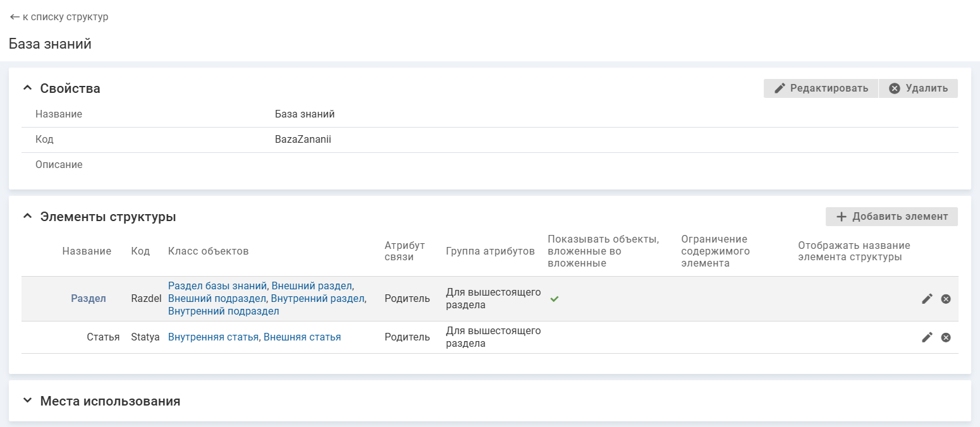
Task: Open the Внешний раздел class link
Action: [x=311, y=286]
